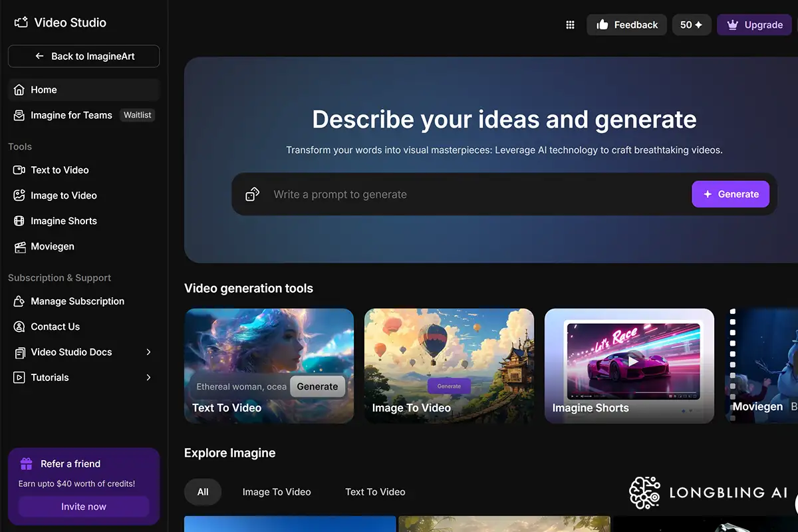Open the apps grid icon

tap(570, 25)
